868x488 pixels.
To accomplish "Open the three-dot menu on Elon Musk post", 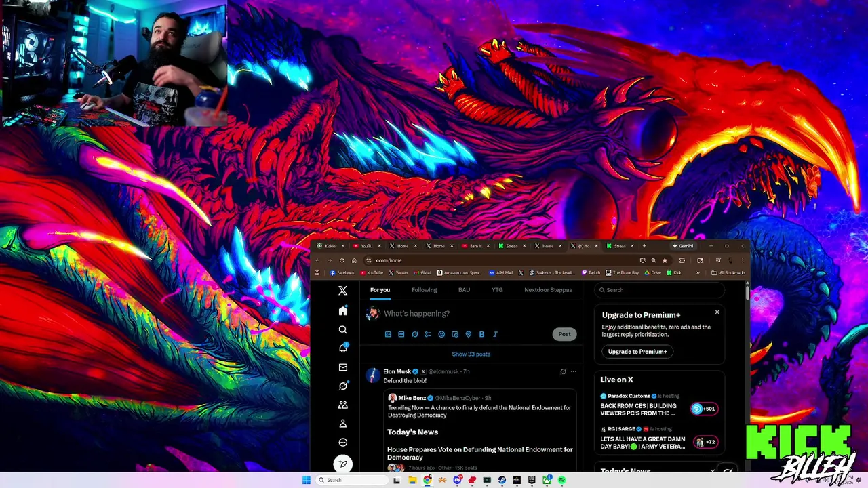I will pos(574,371).
